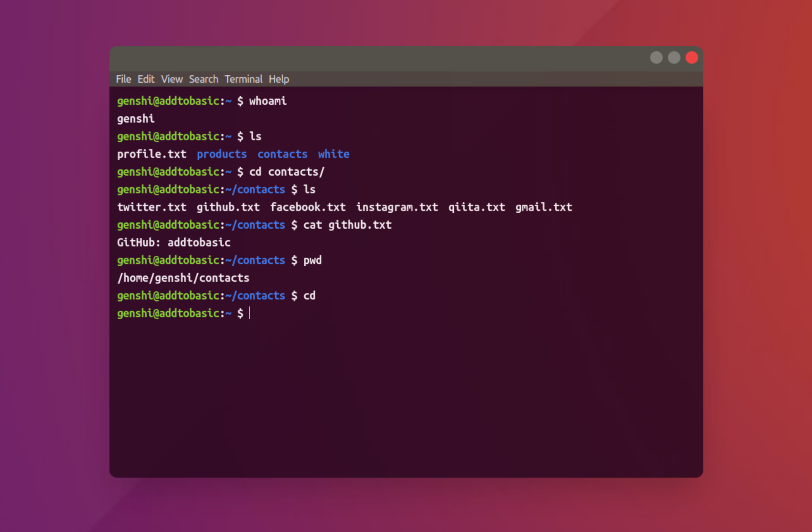Viewport: 812px width, 532px height.
Task: Click the leftmost gray minimize button
Action: tap(656, 58)
